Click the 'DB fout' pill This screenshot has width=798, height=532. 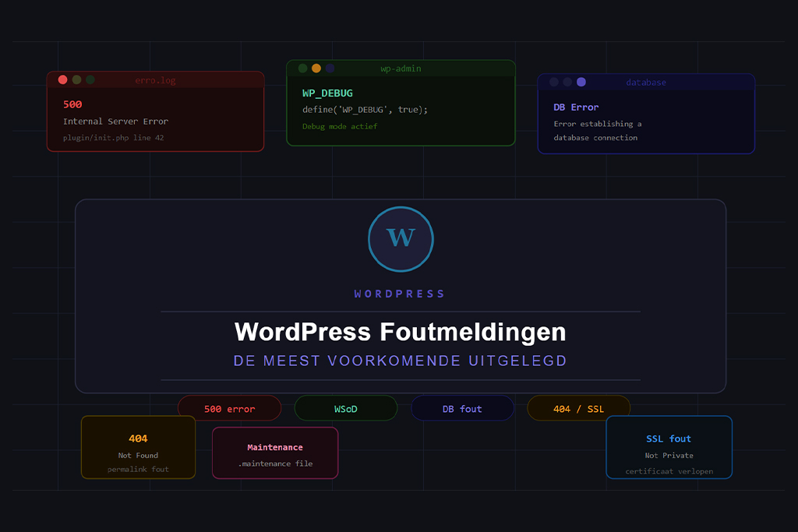[x=462, y=408]
